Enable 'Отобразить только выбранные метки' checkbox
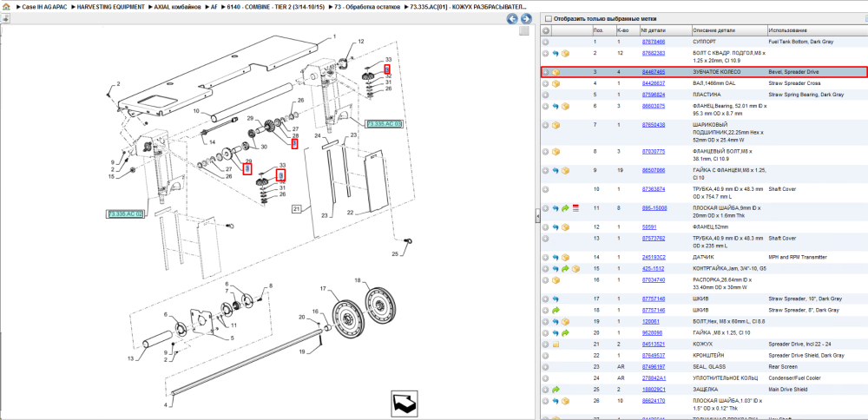The height and width of the screenshot is (420, 868). [x=549, y=17]
